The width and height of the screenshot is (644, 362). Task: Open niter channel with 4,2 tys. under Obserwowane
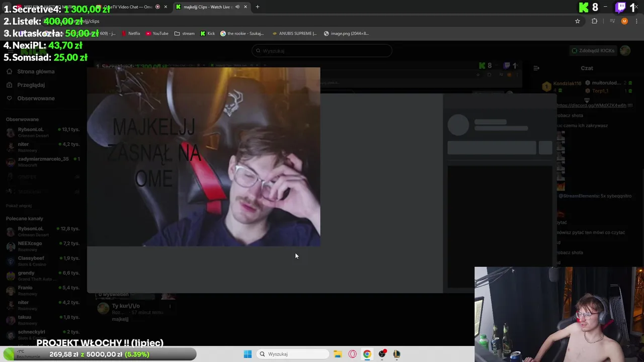[x=43, y=147]
